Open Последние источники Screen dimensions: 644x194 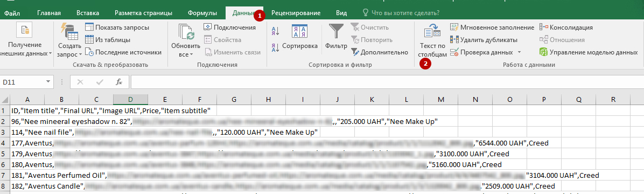[123, 52]
